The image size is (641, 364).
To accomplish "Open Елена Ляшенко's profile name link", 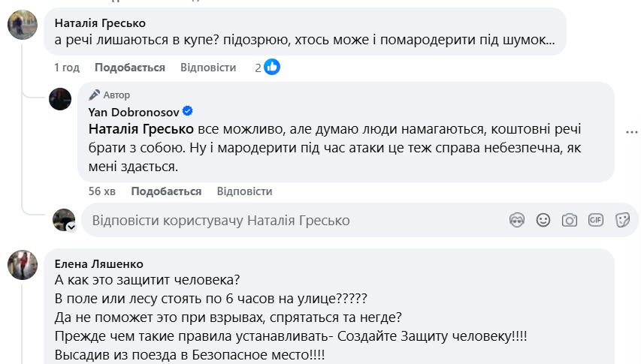I will tap(99, 263).
